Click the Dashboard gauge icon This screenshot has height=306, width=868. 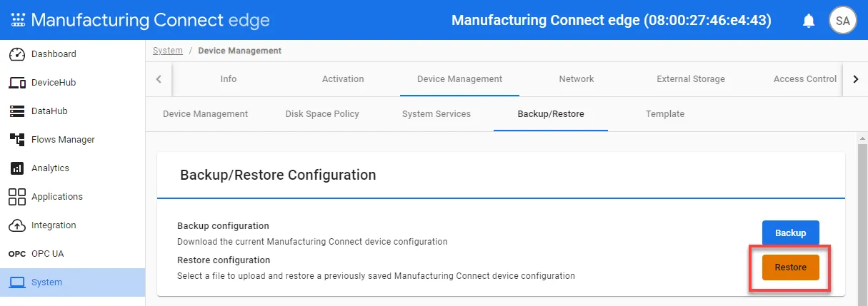point(17,54)
